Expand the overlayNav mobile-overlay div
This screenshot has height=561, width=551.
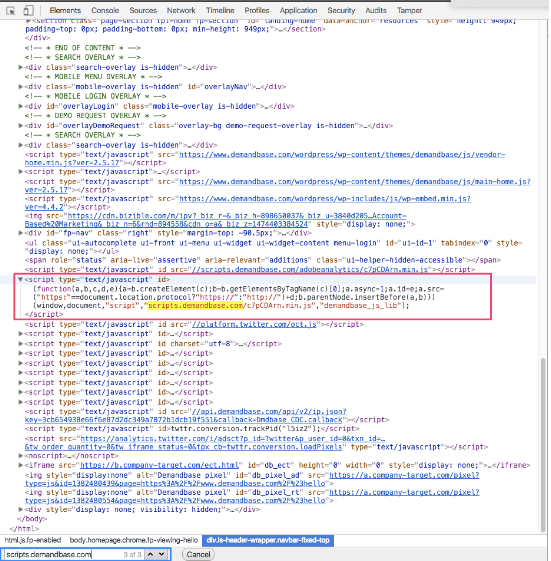pos(21,87)
